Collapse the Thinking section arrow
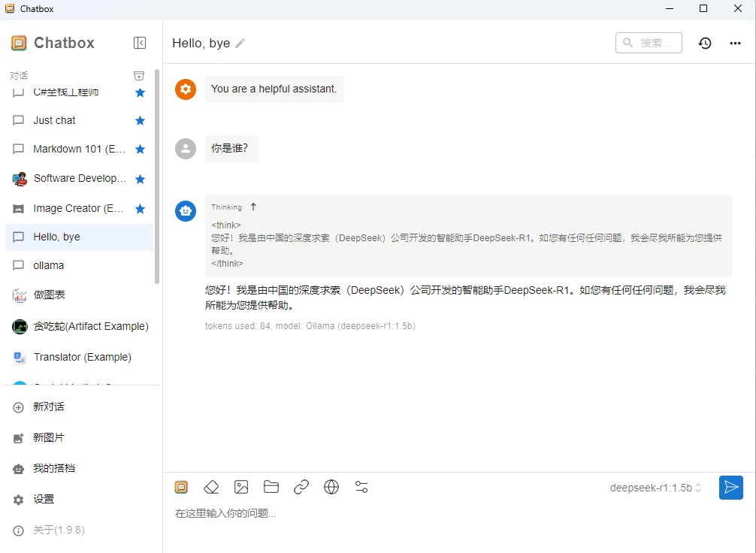This screenshot has height=553, width=756. click(x=253, y=207)
